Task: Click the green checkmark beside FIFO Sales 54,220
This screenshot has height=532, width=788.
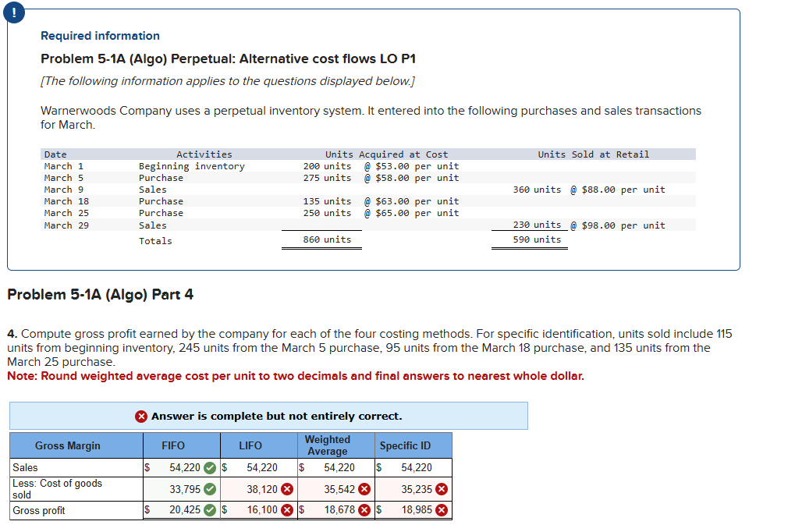Action: click(x=211, y=468)
